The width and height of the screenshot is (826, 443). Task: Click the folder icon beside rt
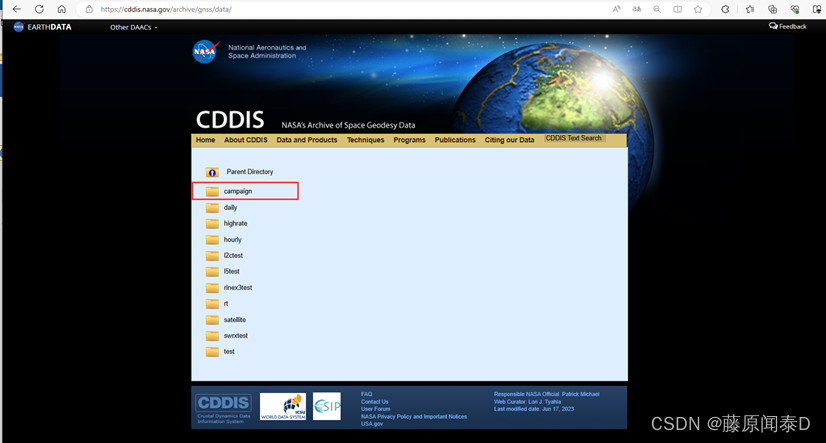click(212, 304)
